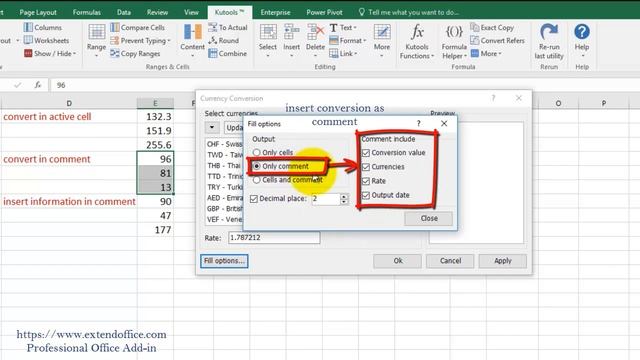640x360 pixels.
Task: Open the currency source dropdown arrow
Action: pos(212,127)
